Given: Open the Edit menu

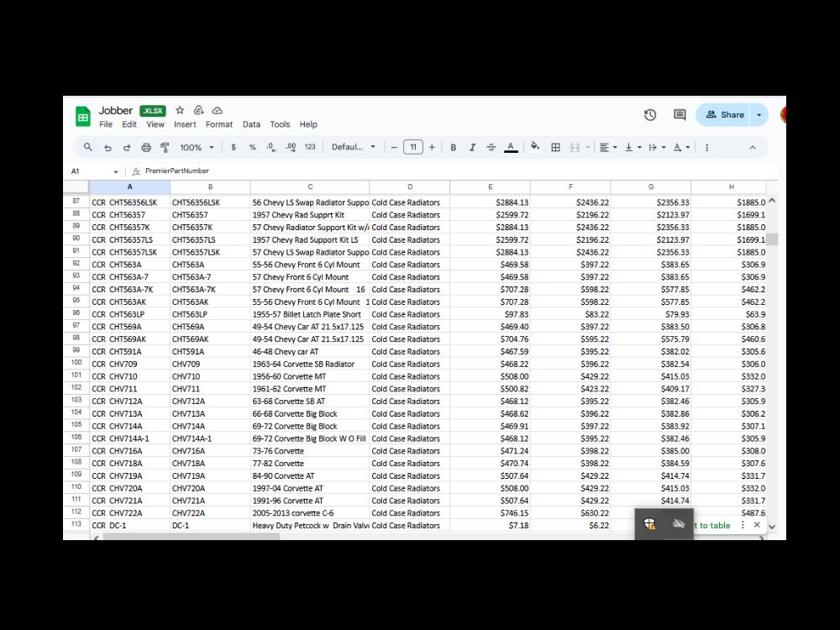Looking at the screenshot, I should click(129, 124).
